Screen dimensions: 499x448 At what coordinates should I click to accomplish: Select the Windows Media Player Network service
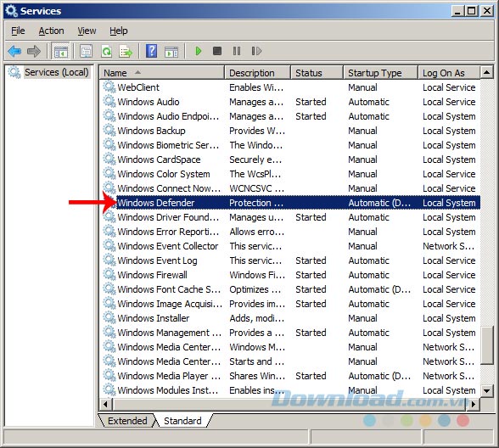169,376
